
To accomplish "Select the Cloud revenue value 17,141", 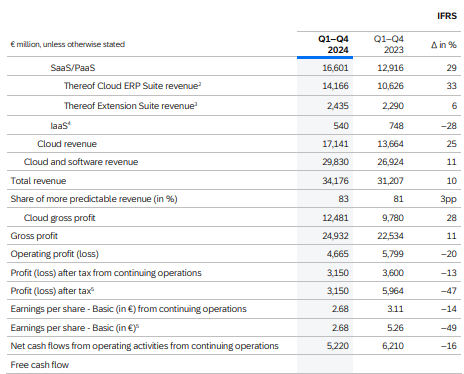I will [x=335, y=144].
